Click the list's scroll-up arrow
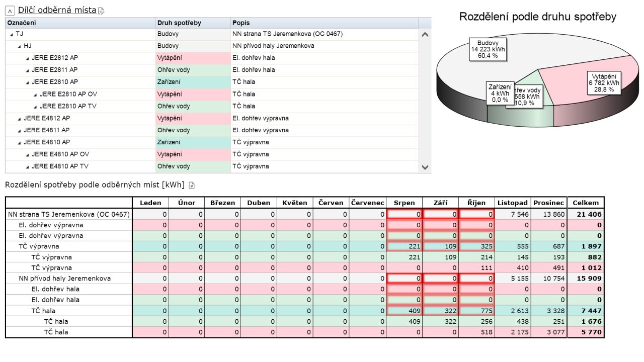644x362 pixels. [425, 35]
